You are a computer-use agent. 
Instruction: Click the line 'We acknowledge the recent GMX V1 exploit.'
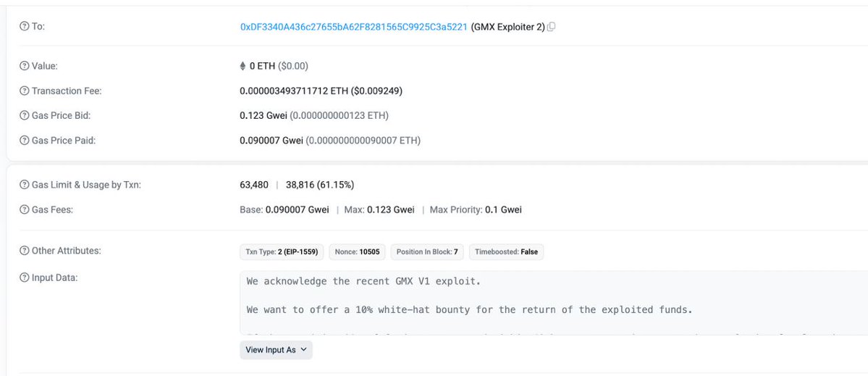coord(363,281)
